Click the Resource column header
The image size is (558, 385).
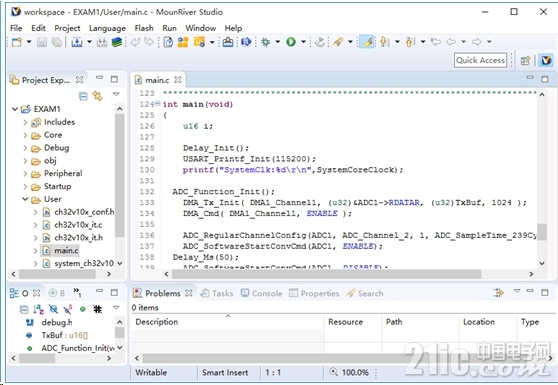(x=353, y=322)
